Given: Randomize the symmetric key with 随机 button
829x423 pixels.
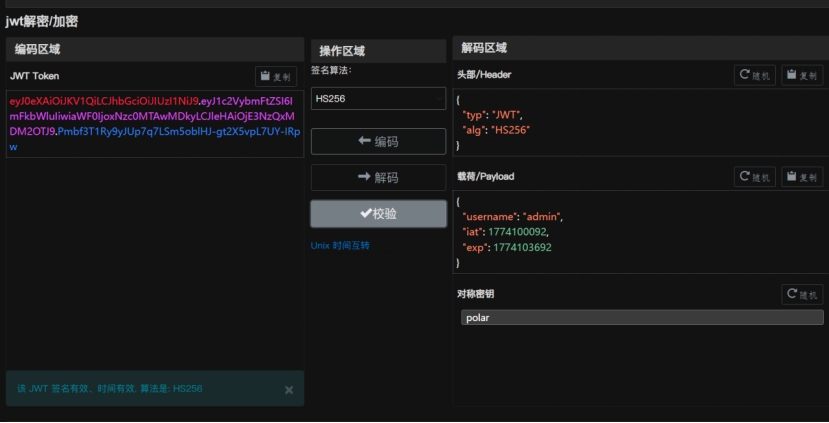Looking at the screenshot, I should [802, 295].
